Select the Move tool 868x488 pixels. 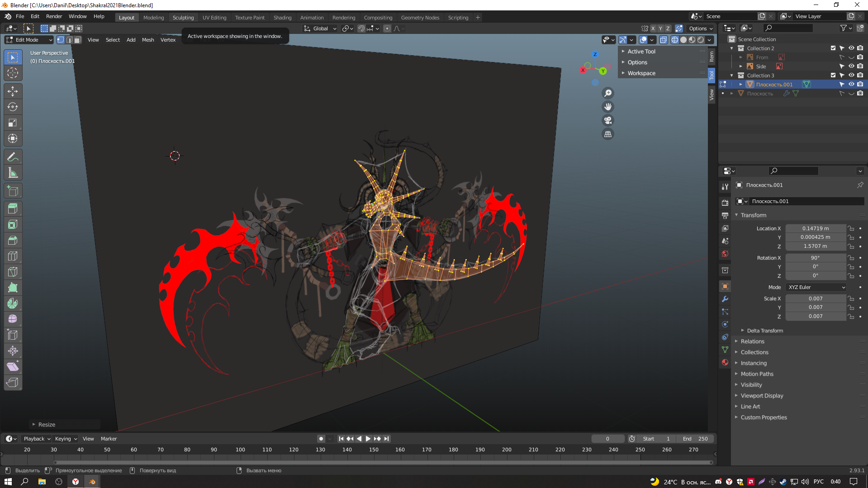(13, 91)
